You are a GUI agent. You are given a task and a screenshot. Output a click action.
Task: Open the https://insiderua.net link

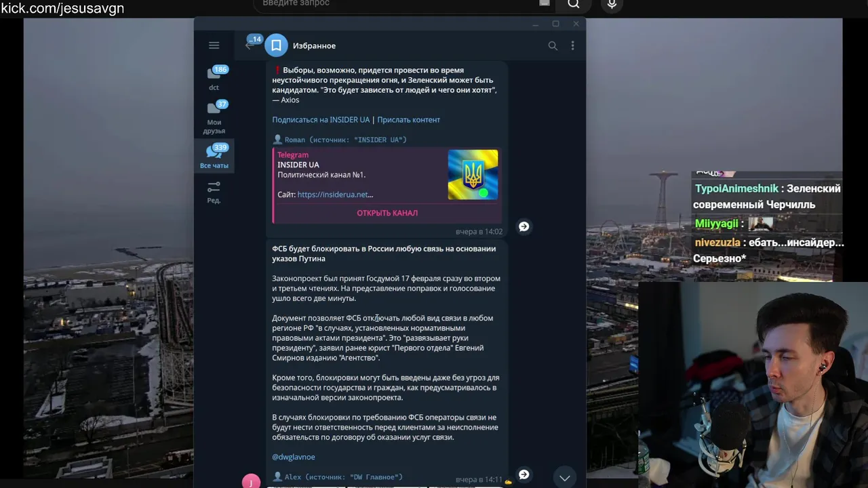pyautogui.click(x=335, y=195)
